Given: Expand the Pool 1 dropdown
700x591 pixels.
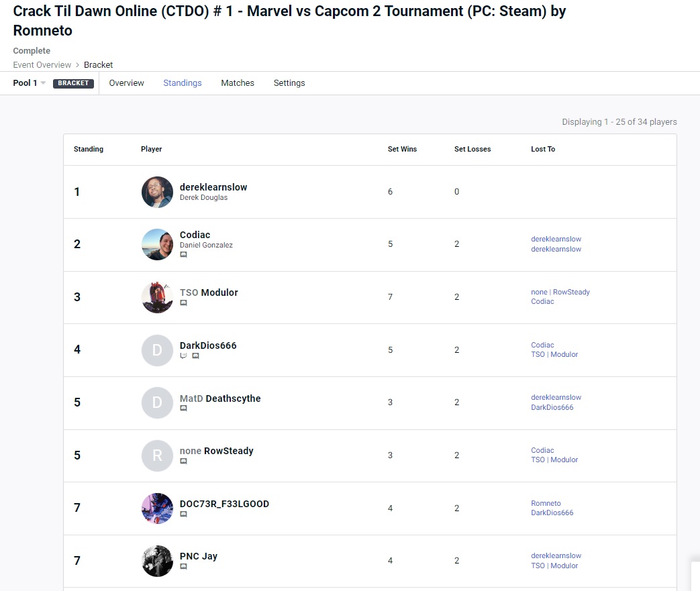Looking at the screenshot, I should 30,83.
